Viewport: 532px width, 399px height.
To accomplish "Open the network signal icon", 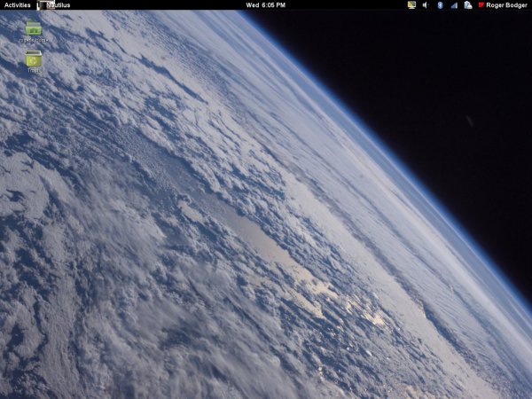I will coord(454,5).
